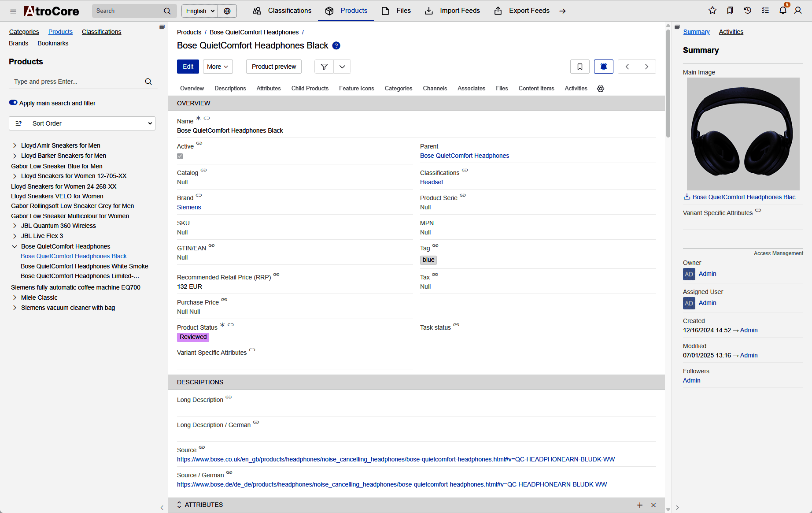The image size is (812, 513).
Task: Open the Sort Order dropdown
Action: point(91,123)
